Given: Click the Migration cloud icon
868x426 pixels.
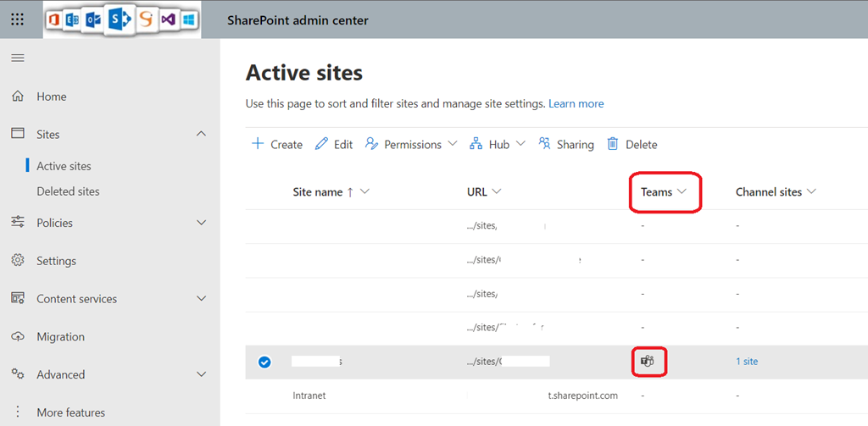Looking at the screenshot, I should [17, 336].
